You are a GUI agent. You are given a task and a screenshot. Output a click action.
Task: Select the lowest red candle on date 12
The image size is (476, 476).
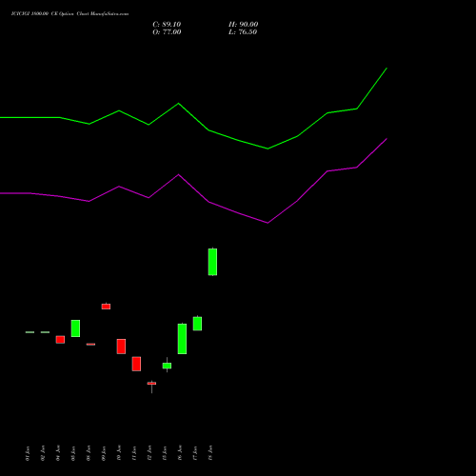[x=151, y=384]
